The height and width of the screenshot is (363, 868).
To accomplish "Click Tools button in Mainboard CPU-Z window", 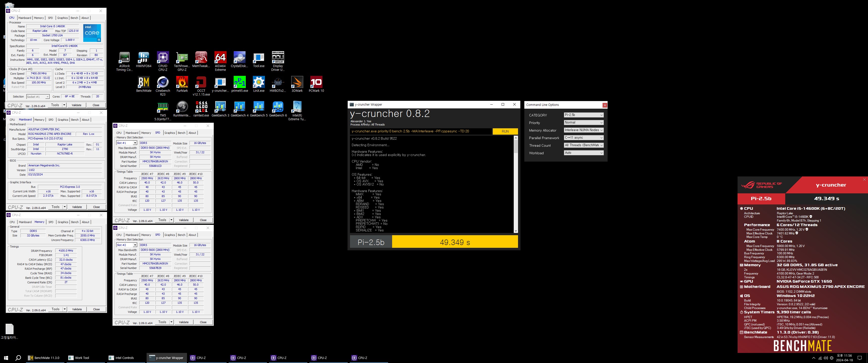I will point(56,207).
